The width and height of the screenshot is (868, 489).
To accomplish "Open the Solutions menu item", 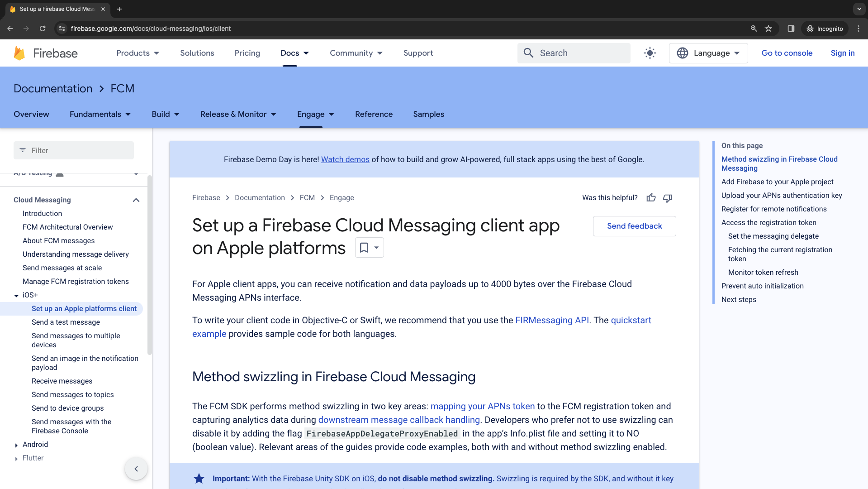I will pyautogui.click(x=197, y=53).
